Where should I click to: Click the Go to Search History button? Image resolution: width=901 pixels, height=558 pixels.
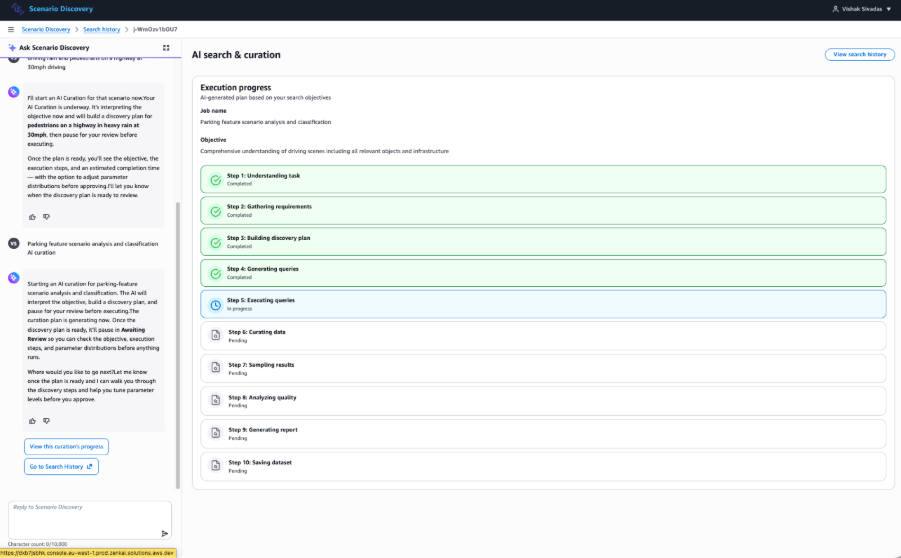tap(61, 467)
